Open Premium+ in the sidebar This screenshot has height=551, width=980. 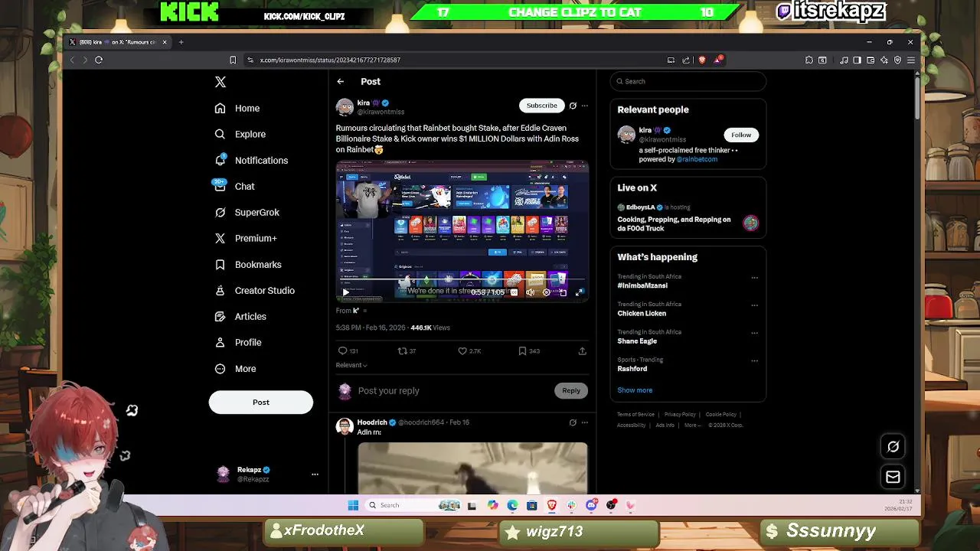click(246, 239)
